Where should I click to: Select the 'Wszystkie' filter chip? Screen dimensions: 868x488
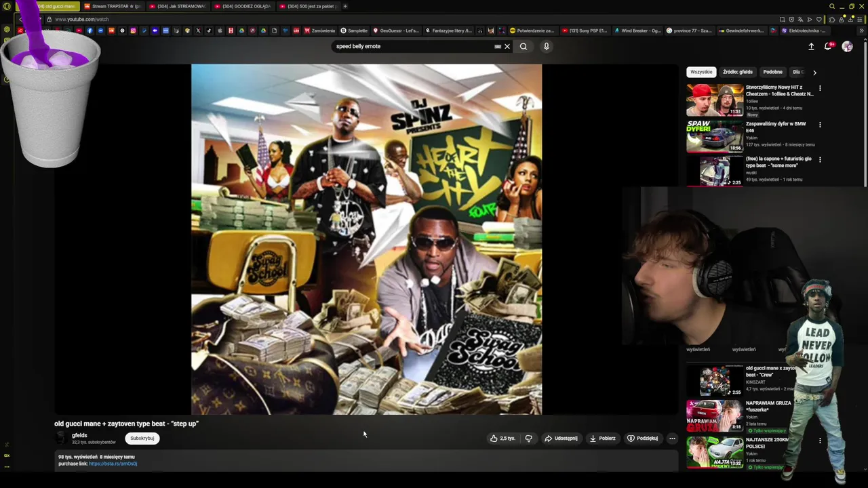(x=701, y=72)
